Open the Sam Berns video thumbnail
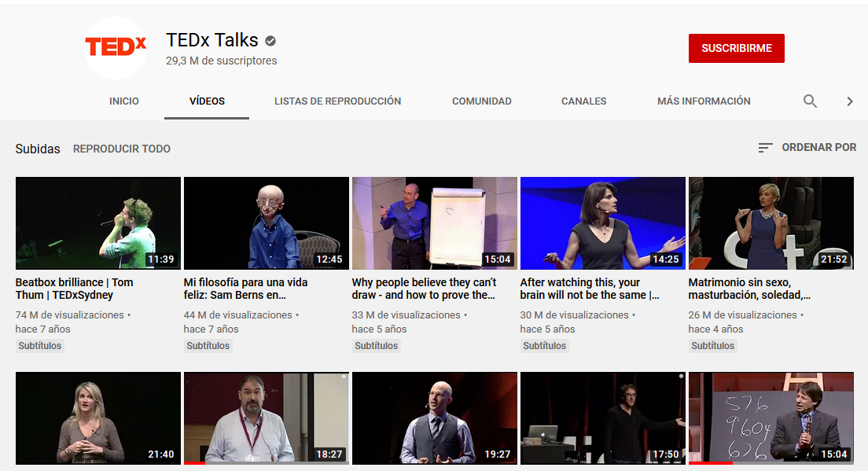 (x=267, y=223)
